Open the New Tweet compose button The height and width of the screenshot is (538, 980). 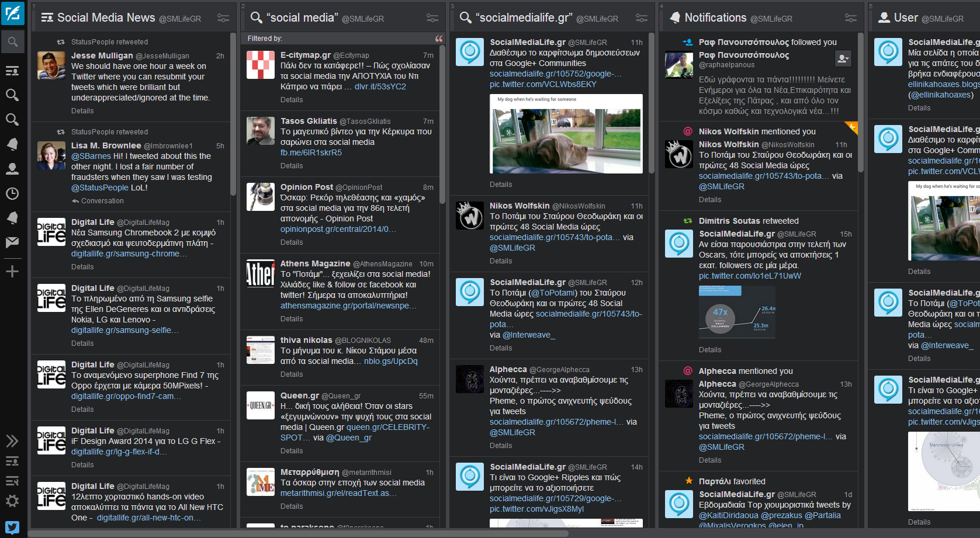pyautogui.click(x=12, y=13)
